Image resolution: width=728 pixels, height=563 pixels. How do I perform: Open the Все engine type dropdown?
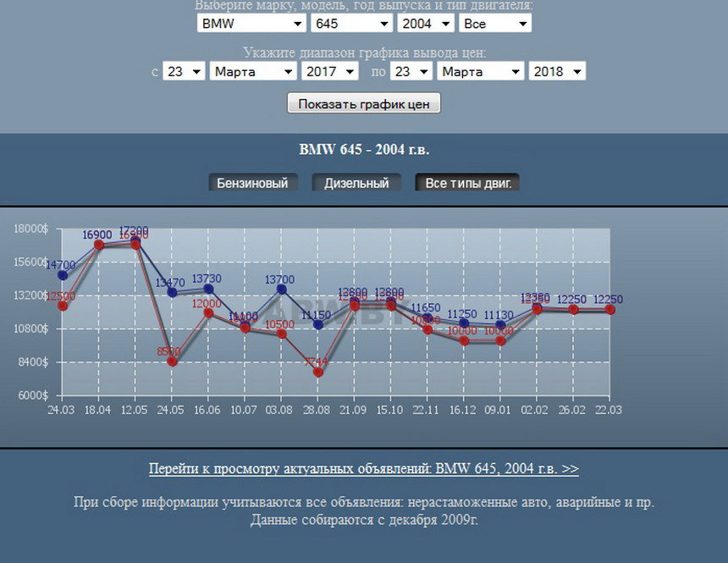[495, 23]
